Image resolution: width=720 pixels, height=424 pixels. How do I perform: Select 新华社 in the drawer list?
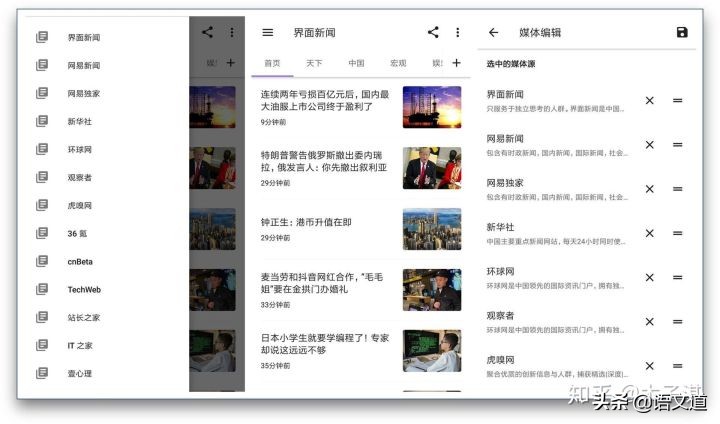[x=79, y=122]
